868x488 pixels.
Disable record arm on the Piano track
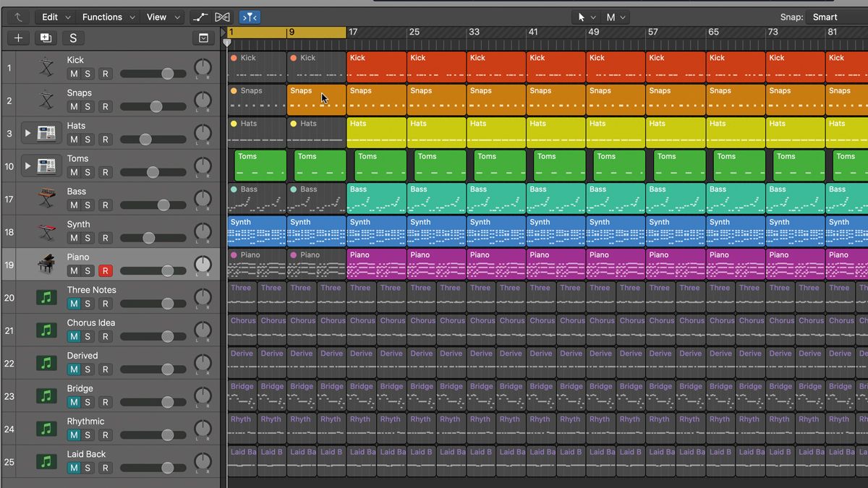(x=103, y=270)
